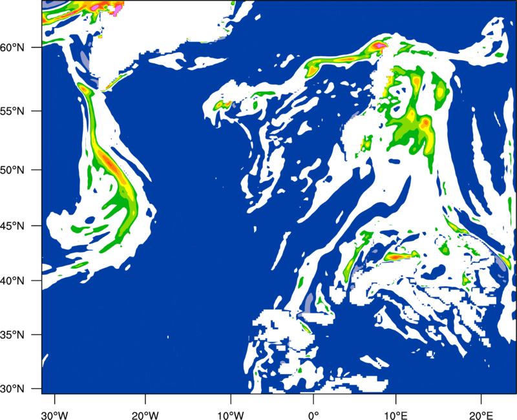Click the 30°W longitude label

[x=54, y=415]
